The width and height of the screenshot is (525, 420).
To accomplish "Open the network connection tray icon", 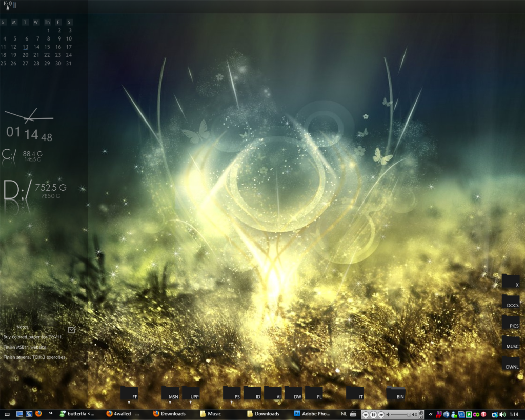I will (x=495, y=415).
